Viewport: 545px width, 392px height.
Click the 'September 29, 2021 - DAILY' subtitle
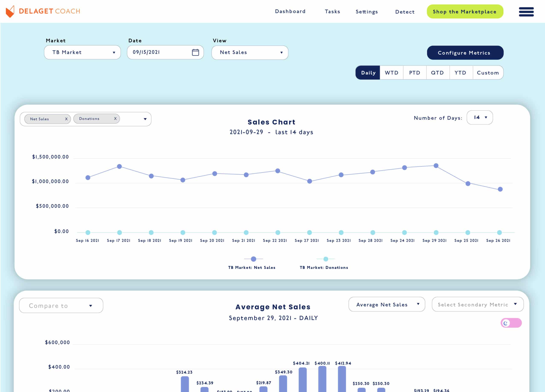[273, 318]
